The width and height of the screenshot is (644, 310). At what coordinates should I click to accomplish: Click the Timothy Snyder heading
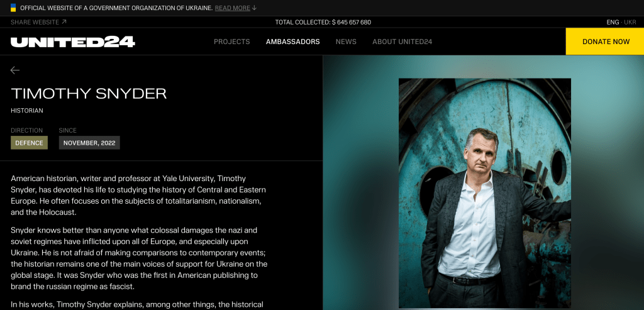89,94
